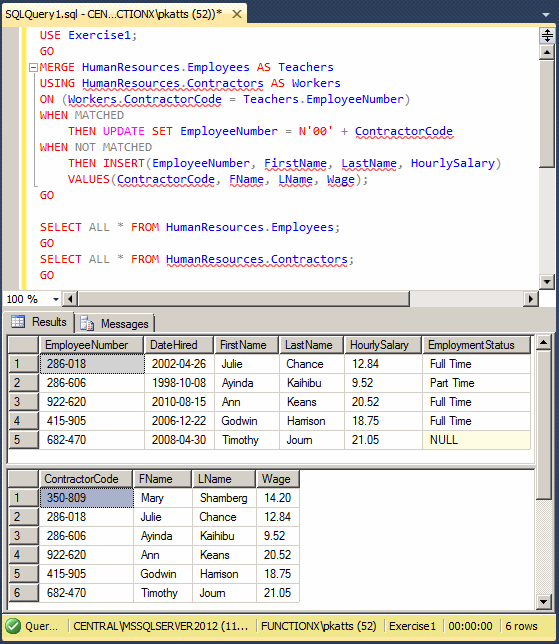Click the EmployeeNumber column header
Screen dimensions: 559x644
coord(91,345)
